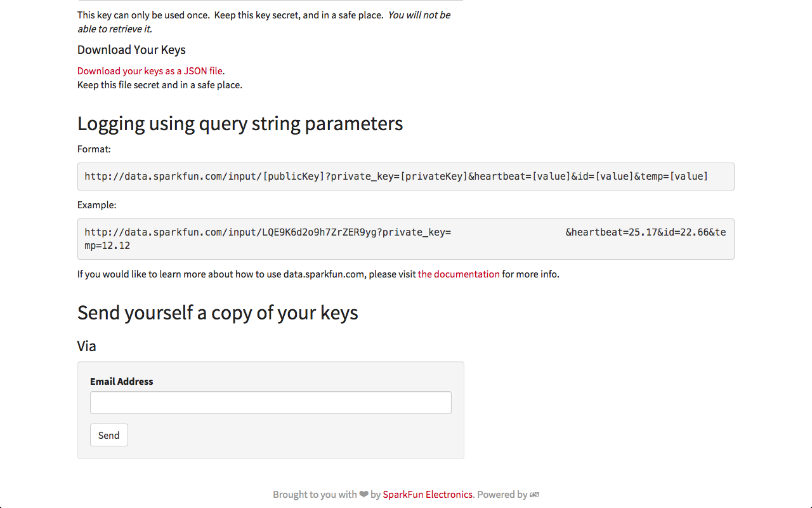Download your keys as a JSON file

(x=150, y=71)
